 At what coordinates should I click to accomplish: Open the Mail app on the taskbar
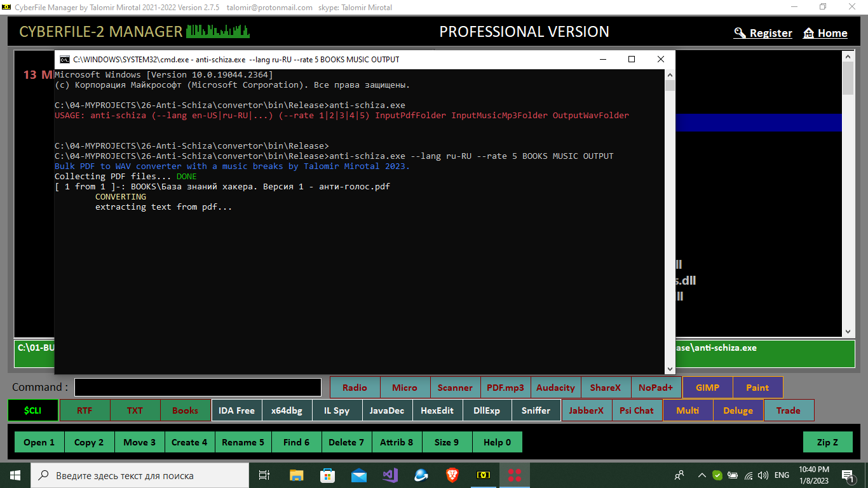[x=358, y=475]
